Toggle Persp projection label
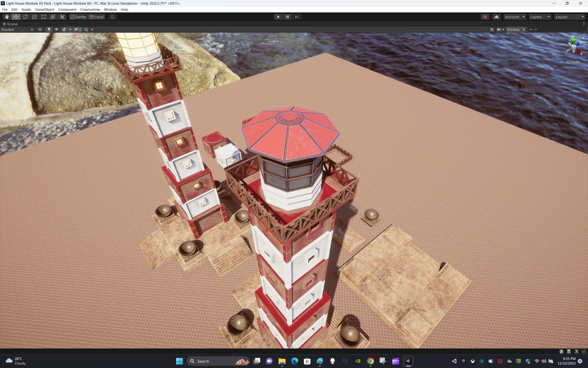588x368 pixels. coord(573,62)
